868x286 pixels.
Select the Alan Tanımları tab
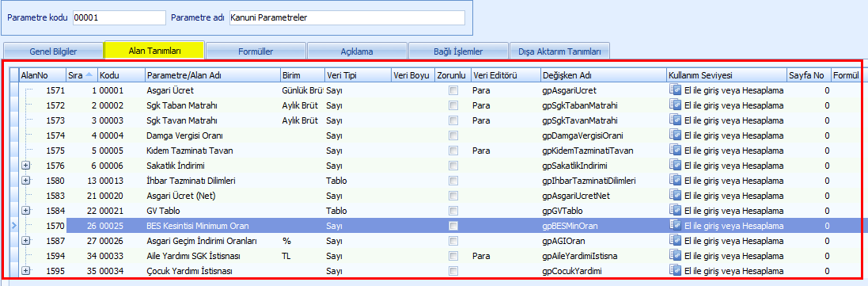(154, 51)
